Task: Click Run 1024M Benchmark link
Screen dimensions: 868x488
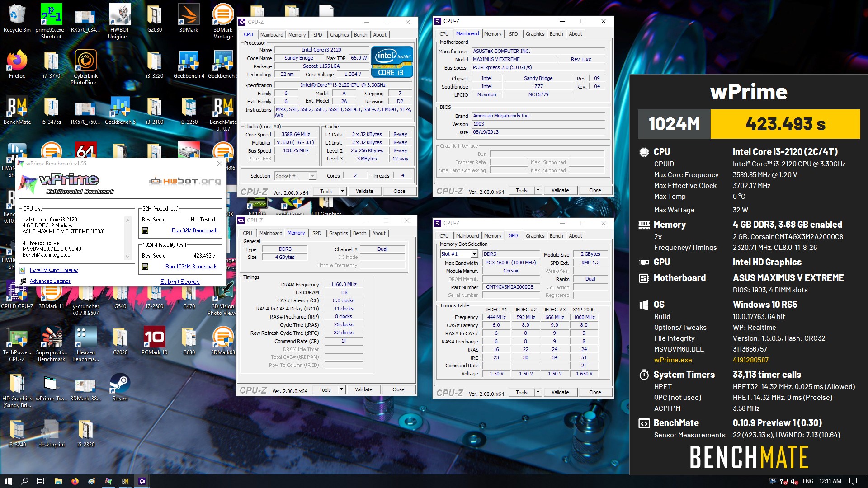Action: pyautogui.click(x=191, y=267)
